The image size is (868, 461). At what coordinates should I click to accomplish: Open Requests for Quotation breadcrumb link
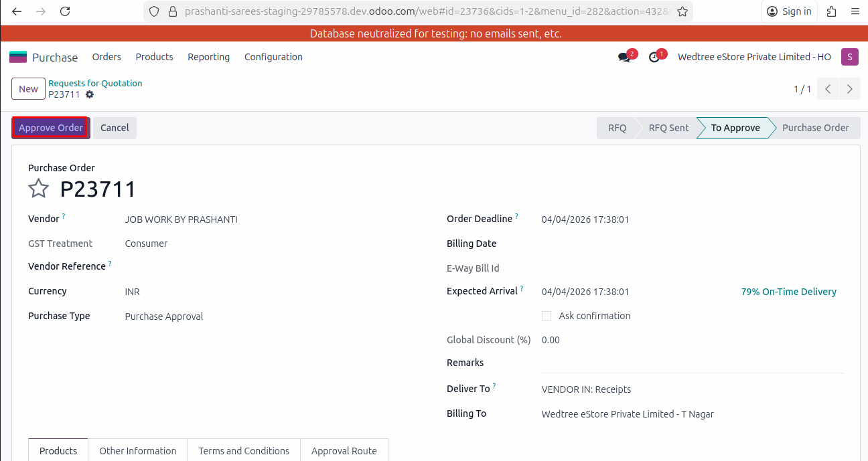click(x=95, y=83)
